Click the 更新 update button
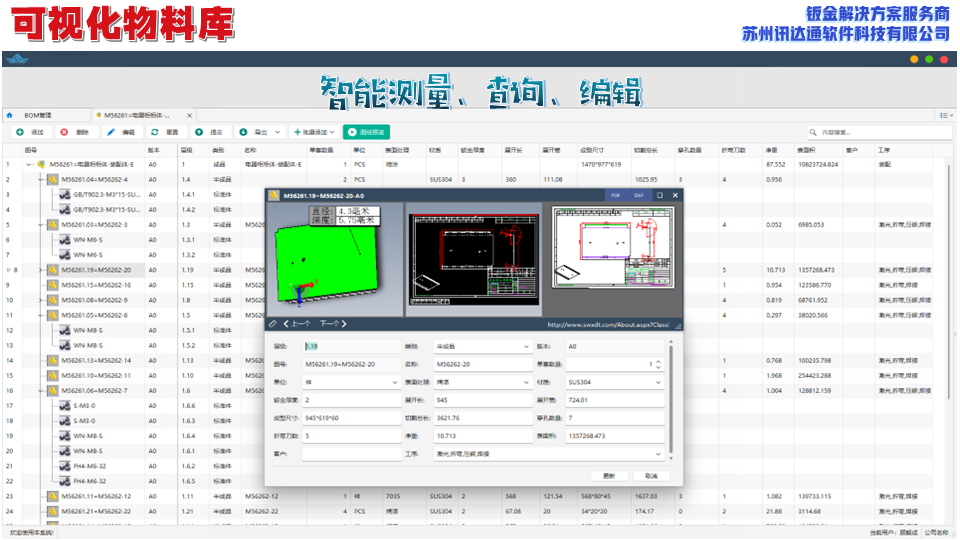The height and width of the screenshot is (540, 960). 609,475
